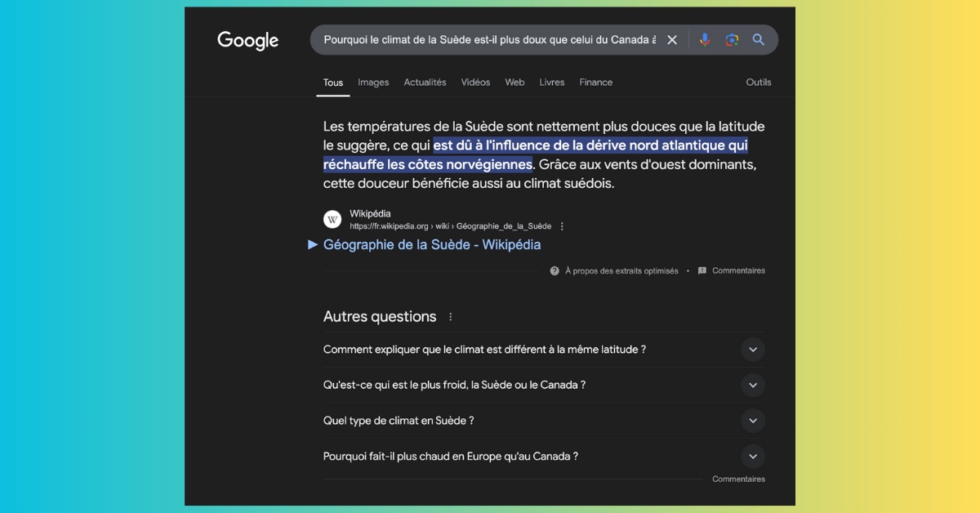Open the Web results tab
This screenshot has width=980, height=513.
pos(514,83)
